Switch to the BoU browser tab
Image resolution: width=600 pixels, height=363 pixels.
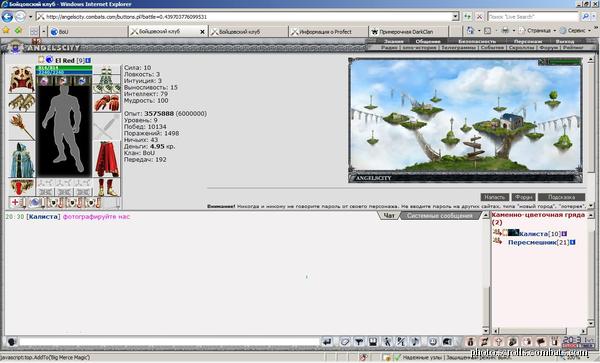click(87, 32)
